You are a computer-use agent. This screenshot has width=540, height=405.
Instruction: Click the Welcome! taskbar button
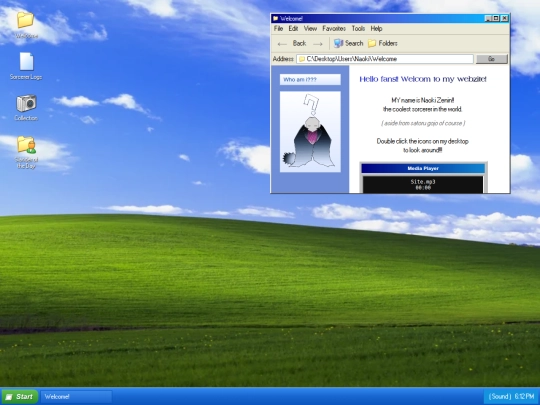click(76, 397)
